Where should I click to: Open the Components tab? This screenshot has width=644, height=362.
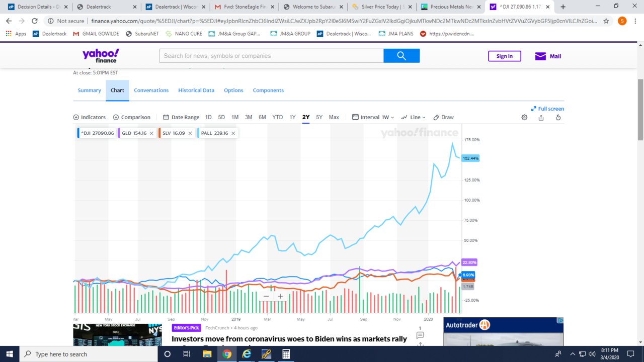pos(268,90)
